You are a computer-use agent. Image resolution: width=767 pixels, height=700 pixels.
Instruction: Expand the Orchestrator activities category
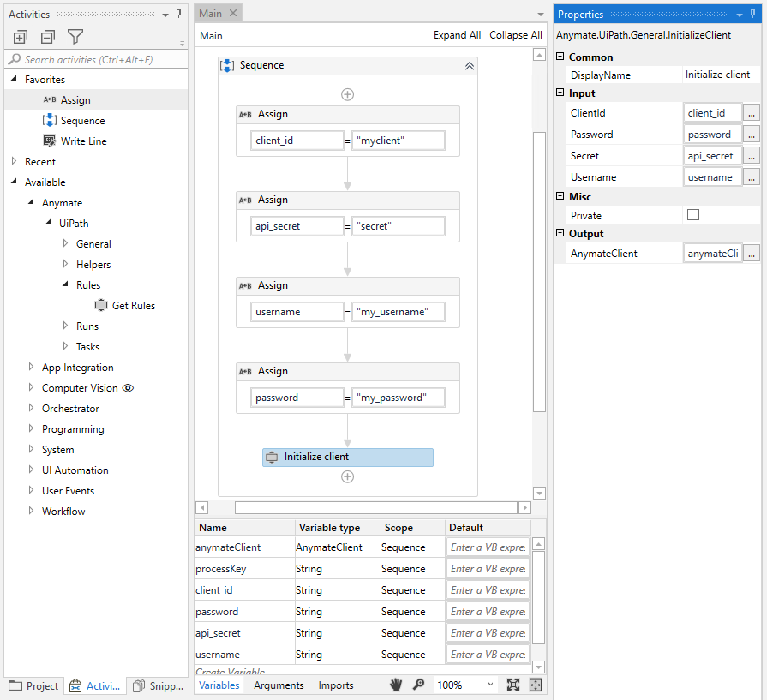(x=32, y=408)
